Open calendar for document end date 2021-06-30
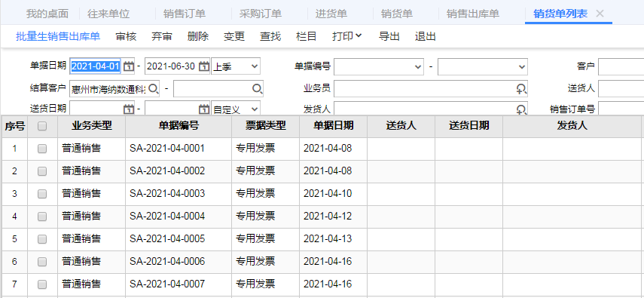The height and width of the screenshot is (298, 644). coord(203,66)
